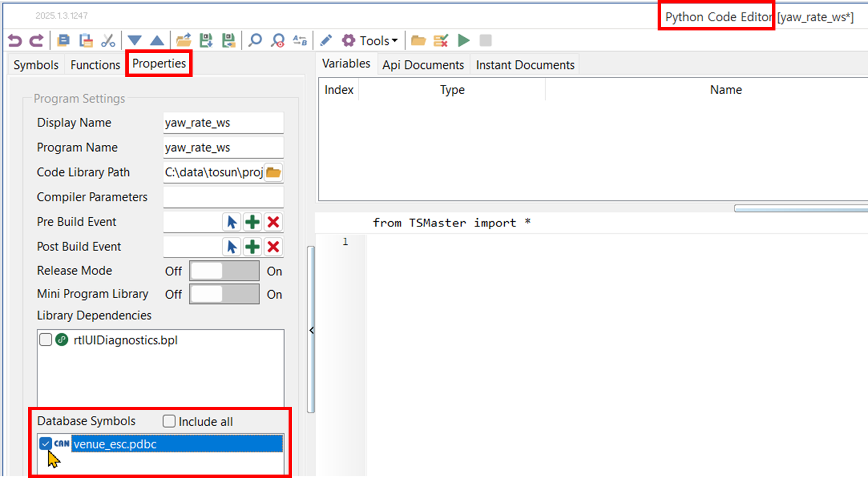The image size is (868, 478).
Task: Click the Display Name input field
Action: click(x=223, y=123)
